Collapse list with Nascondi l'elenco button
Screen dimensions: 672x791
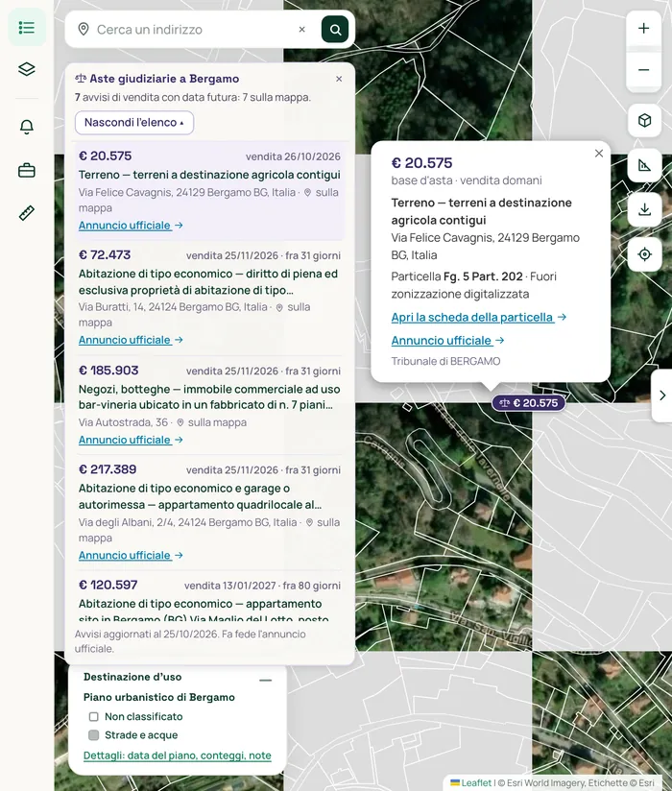(134, 123)
